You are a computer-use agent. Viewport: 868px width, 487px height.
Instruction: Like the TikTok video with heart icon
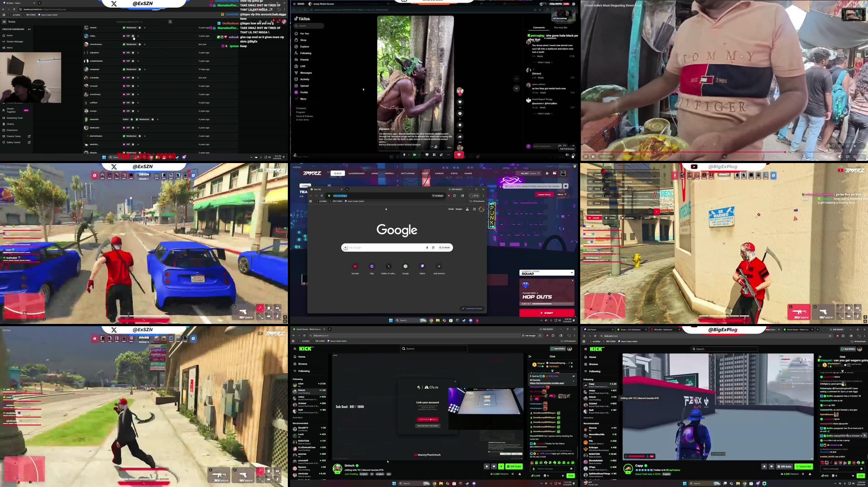[x=460, y=102]
